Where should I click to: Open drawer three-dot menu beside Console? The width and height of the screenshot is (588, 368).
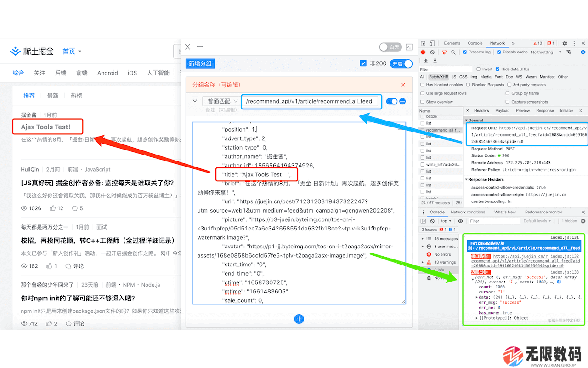[x=423, y=212]
